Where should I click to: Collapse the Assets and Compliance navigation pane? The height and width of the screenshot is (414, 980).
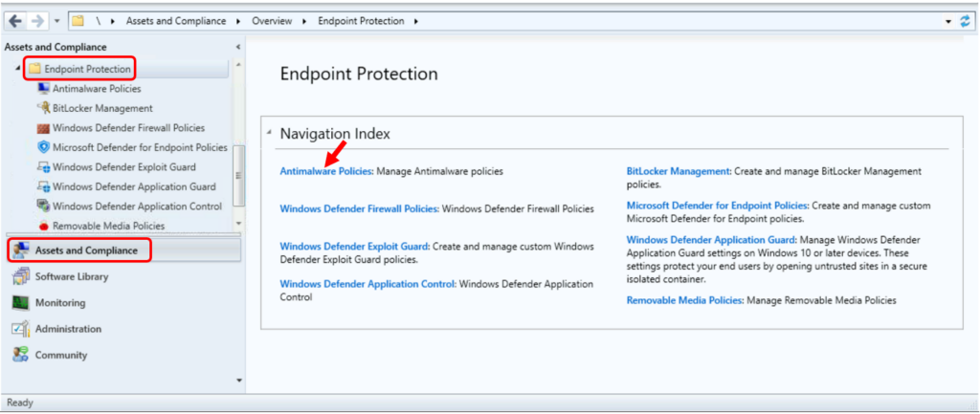point(237,47)
